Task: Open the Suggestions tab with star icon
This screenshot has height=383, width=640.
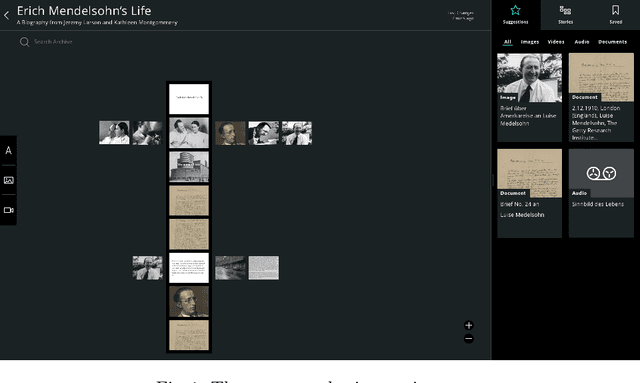Action: tap(516, 15)
